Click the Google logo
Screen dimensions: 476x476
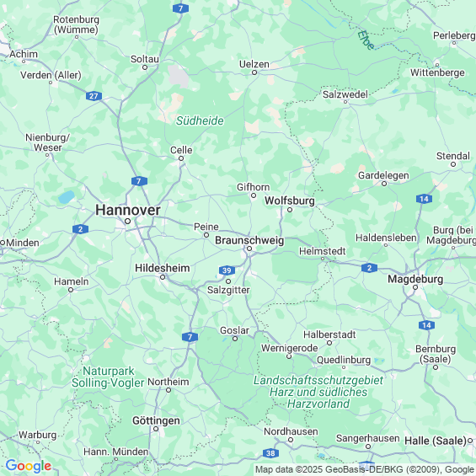[29, 466]
